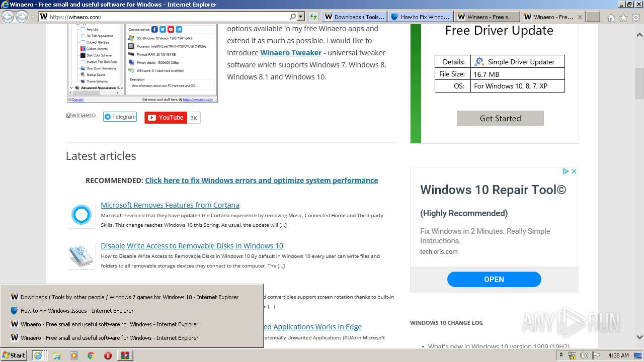Click the Action Center flag icon
644x362 pixels.
(x=596, y=355)
